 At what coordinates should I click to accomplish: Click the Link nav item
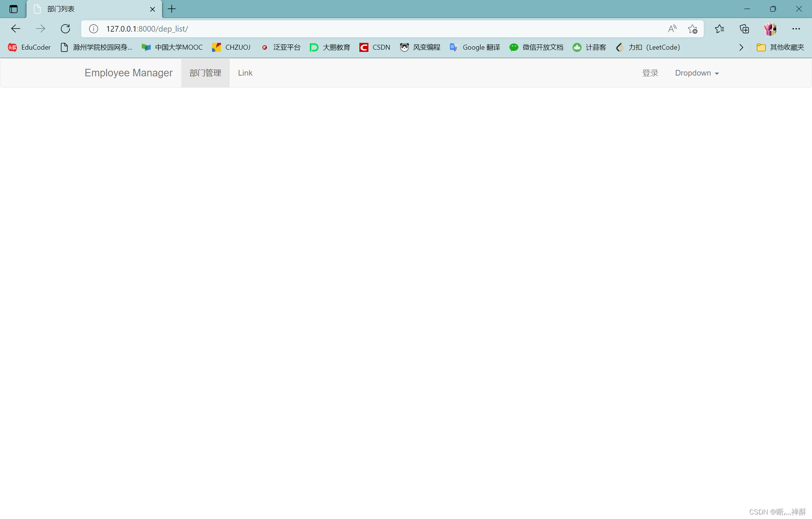245,73
